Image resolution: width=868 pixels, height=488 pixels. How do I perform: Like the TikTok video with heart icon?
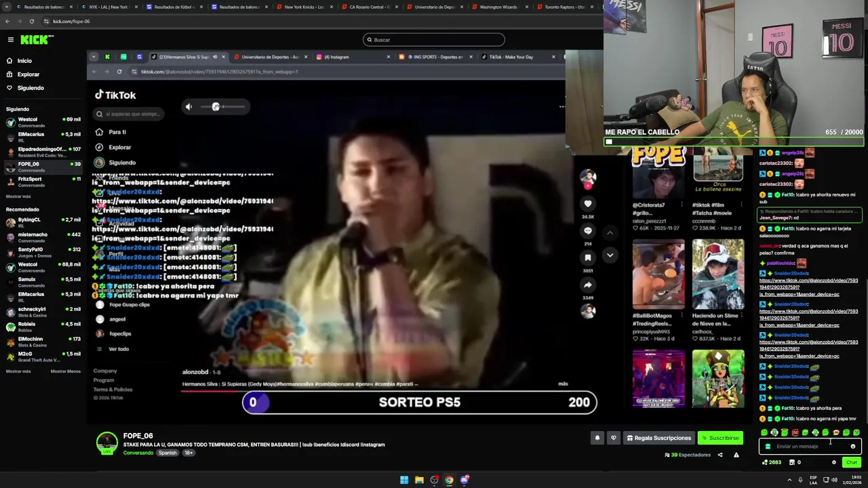[x=588, y=203]
